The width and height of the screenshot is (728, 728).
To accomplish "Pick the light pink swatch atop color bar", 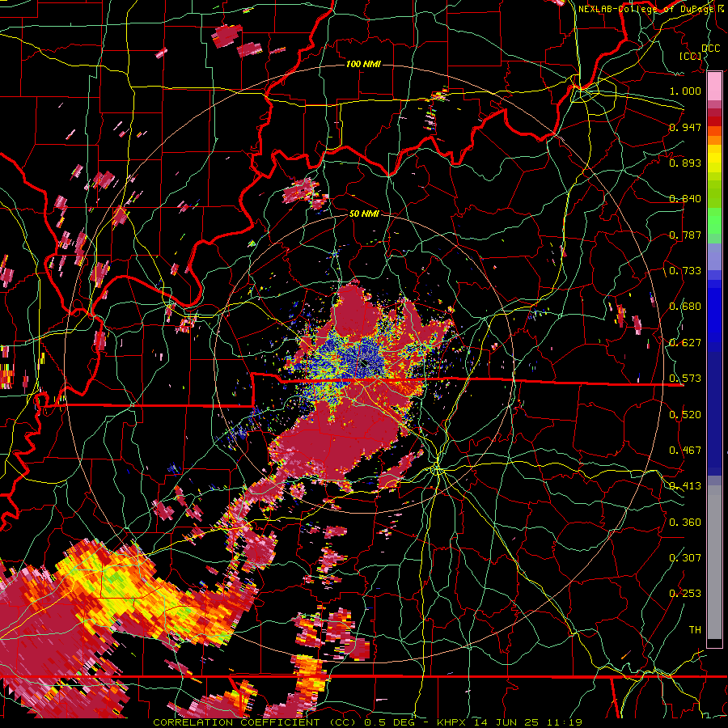I will pos(714,86).
